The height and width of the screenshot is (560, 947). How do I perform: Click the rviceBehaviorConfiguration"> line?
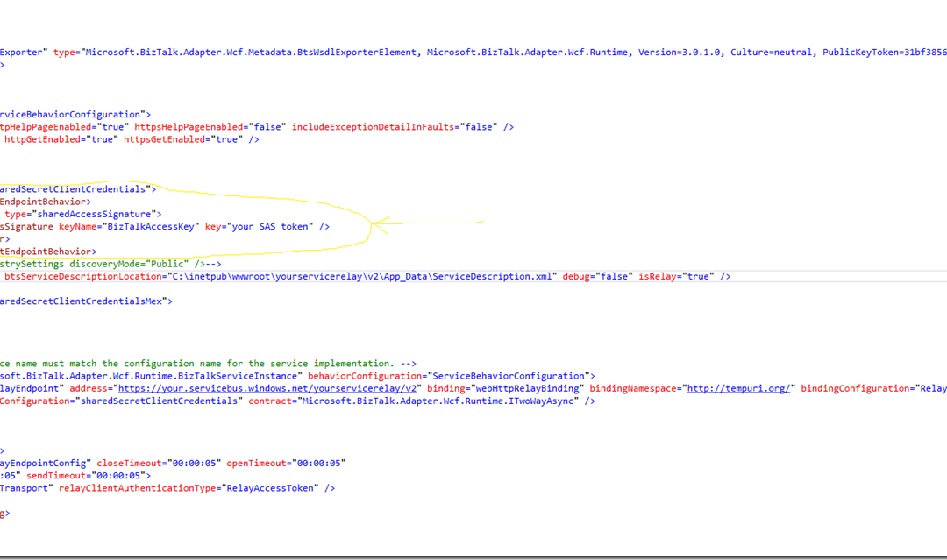(x=75, y=115)
